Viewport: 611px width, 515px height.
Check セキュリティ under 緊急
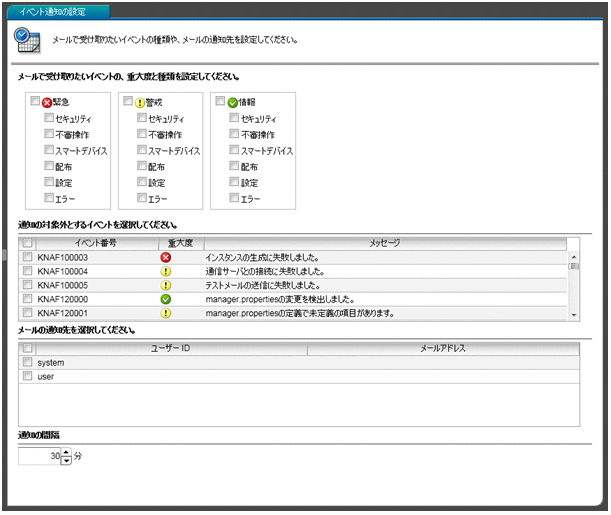[x=49, y=117]
